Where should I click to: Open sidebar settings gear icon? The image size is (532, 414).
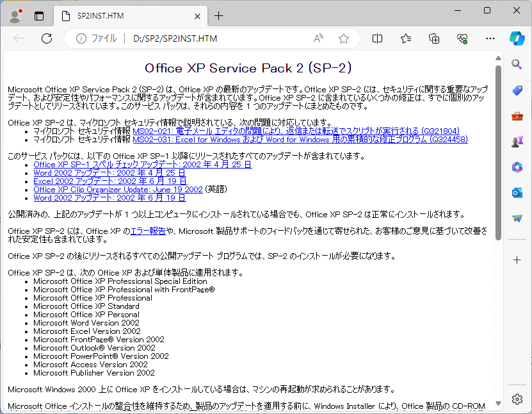pyautogui.click(x=517, y=399)
